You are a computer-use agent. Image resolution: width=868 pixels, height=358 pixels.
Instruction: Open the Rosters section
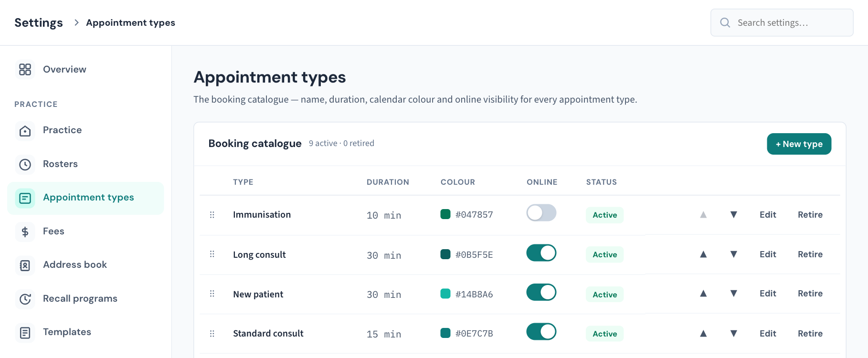point(85,164)
